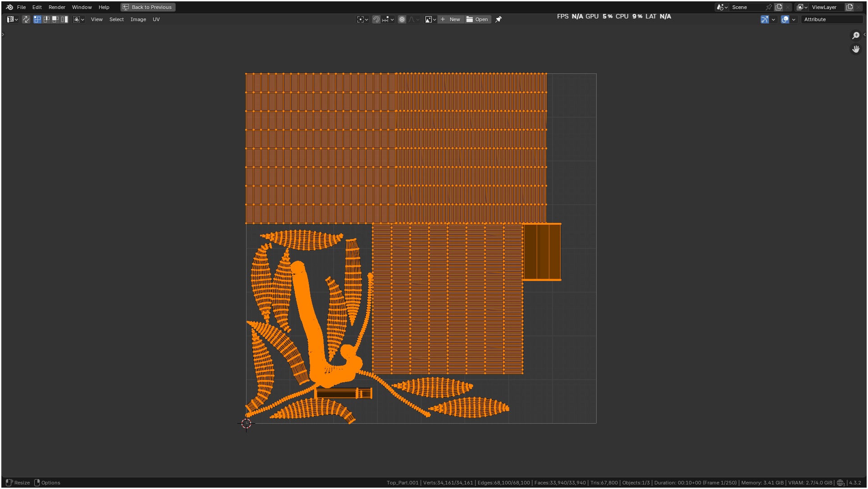Open the editor type dropdown

coord(12,19)
